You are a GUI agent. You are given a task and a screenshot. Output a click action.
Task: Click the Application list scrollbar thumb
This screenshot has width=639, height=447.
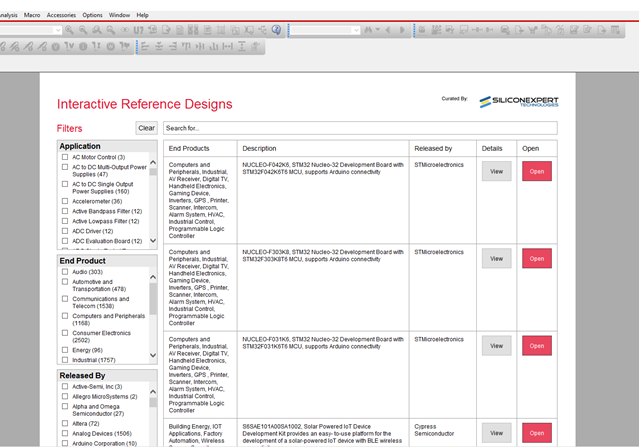tap(153, 172)
